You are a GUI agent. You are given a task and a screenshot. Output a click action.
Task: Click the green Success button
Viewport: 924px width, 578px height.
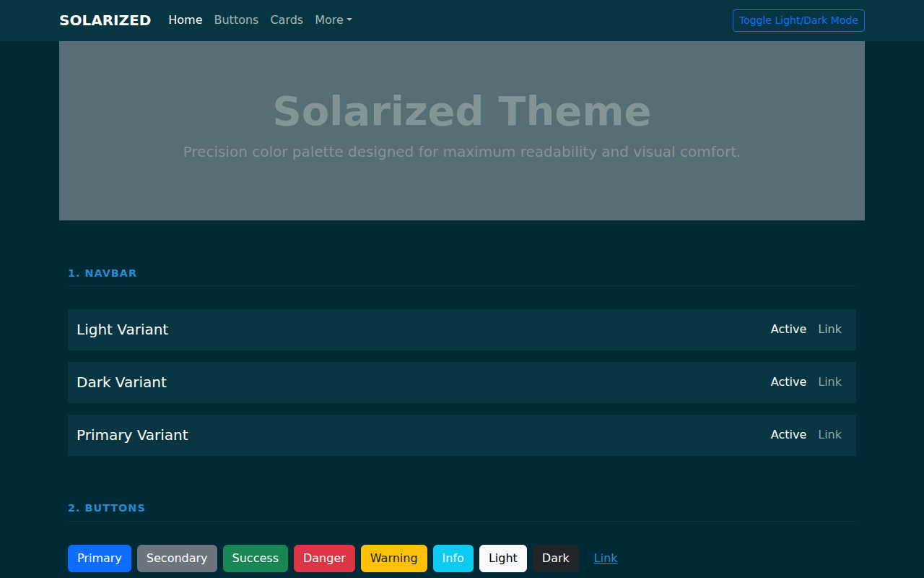256,558
